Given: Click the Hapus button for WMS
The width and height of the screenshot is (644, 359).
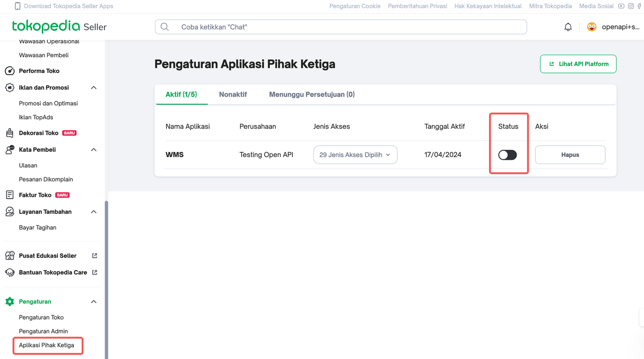Looking at the screenshot, I should click(570, 155).
